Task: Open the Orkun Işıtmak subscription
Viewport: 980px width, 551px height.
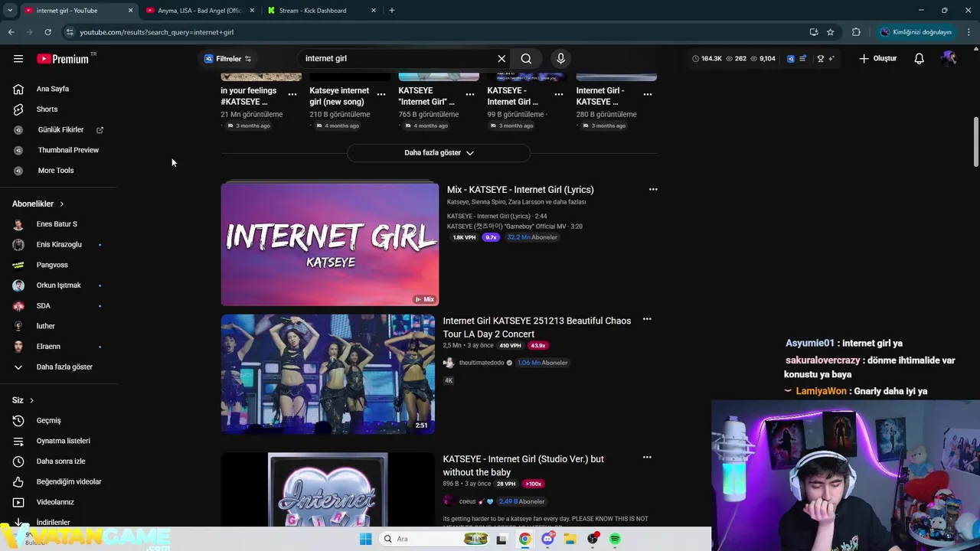Action: tap(58, 285)
